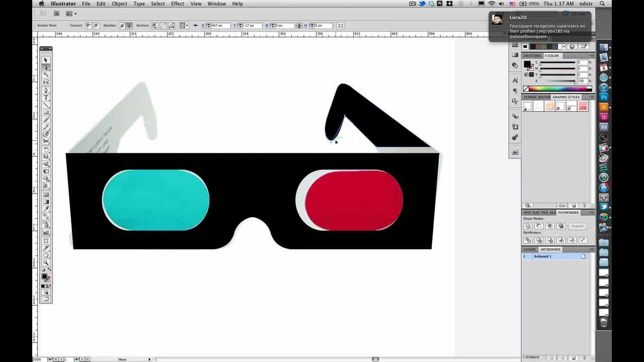Click the Expand button in Pathfinder
Viewport: 644px width, 362px height.
pyautogui.click(x=577, y=226)
